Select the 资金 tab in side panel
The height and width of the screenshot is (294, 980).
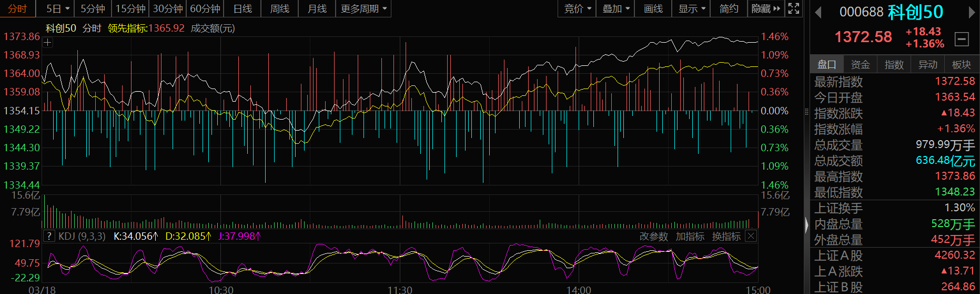pos(860,64)
